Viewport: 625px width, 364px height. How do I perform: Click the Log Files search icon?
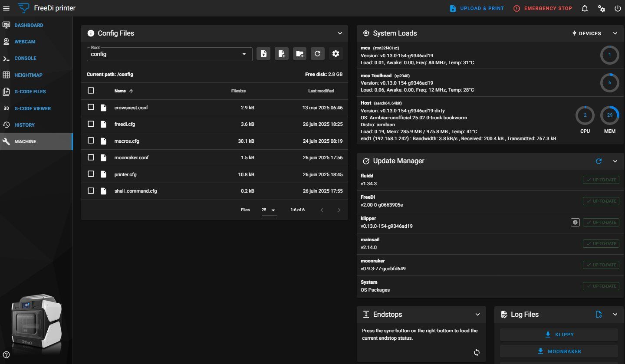pos(599,315)
